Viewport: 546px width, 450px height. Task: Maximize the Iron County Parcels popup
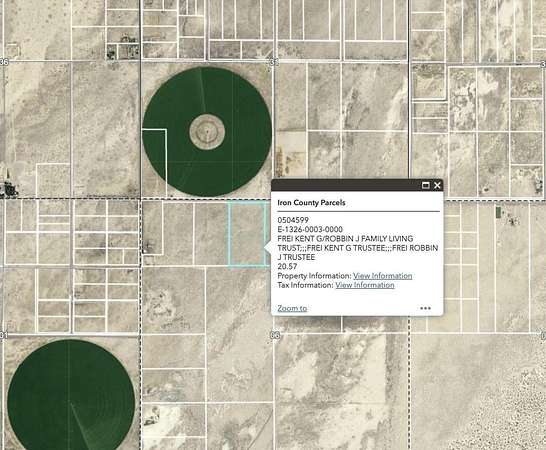point(426,185)
